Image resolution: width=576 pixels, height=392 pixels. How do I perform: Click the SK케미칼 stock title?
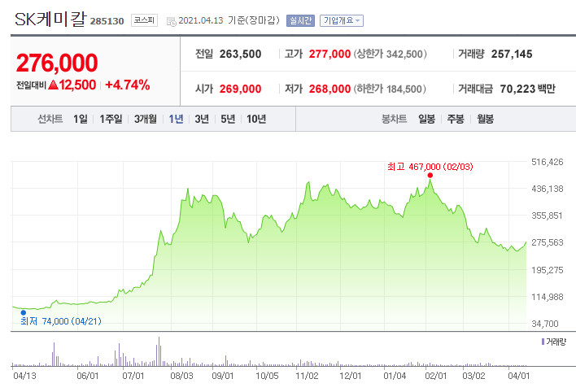(x=50, y=19)
